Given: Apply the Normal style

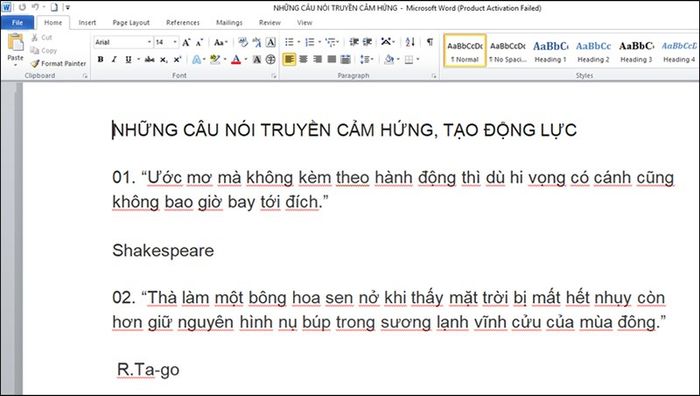Looking at the screenshot, I should 465,51.
